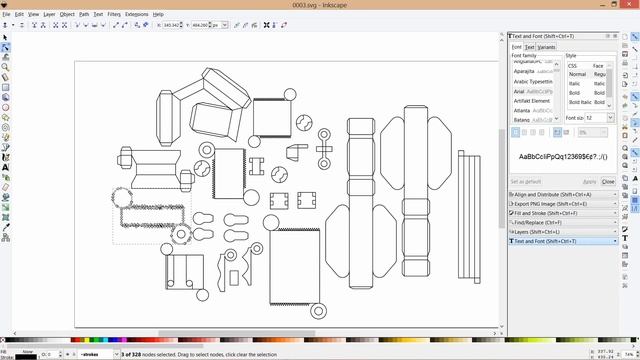
Task: Expand Align and Distribute panel
Action: (x=563, y=195)
